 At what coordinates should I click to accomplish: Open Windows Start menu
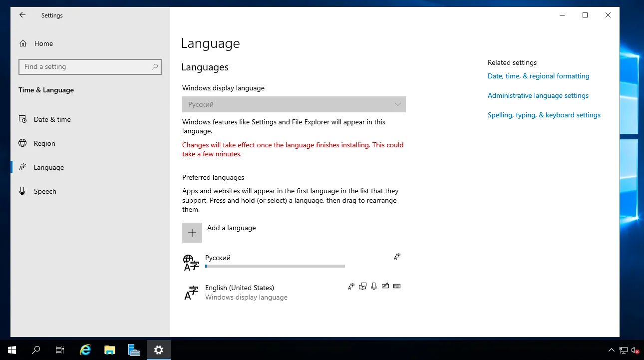pyautogui.click(x=12, y=350)
